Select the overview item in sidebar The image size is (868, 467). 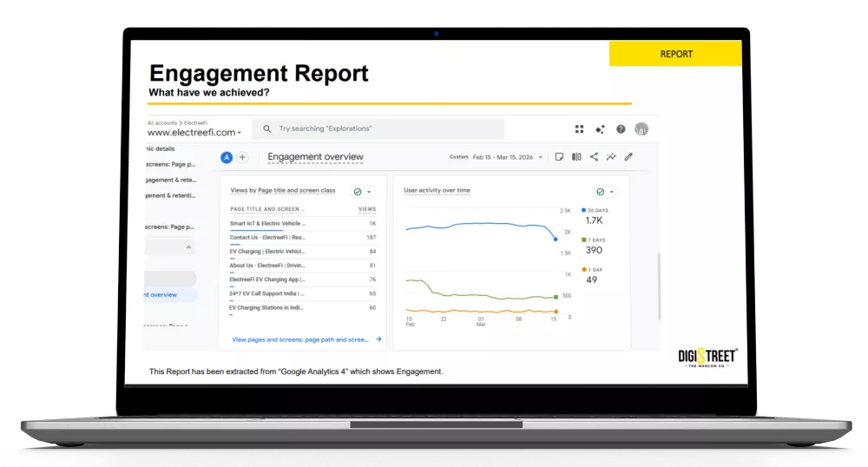[169, 295]
